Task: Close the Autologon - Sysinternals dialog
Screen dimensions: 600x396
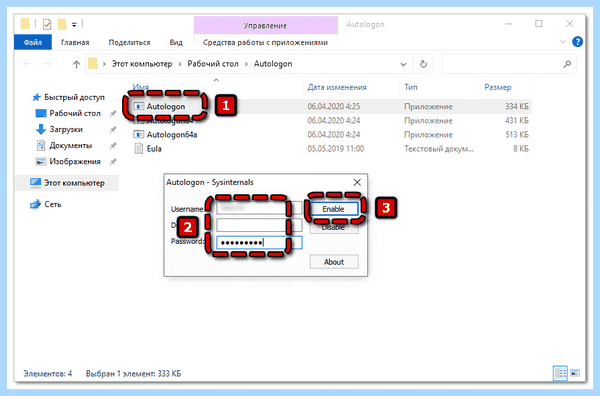Action: tap(357, 183)
